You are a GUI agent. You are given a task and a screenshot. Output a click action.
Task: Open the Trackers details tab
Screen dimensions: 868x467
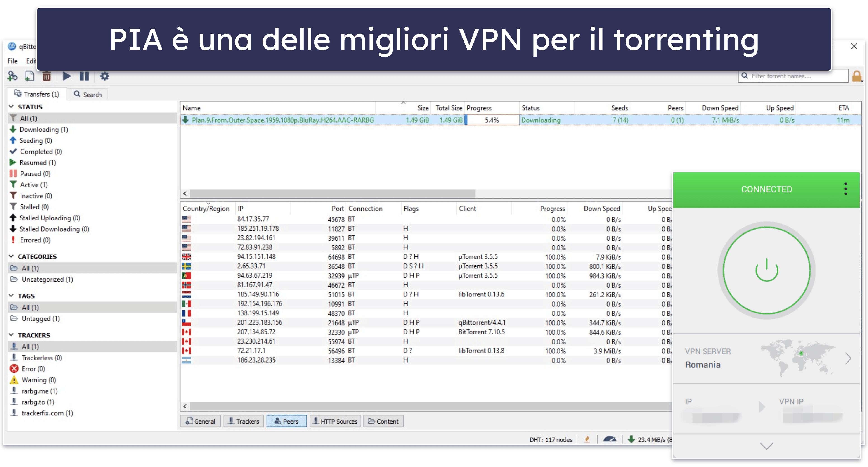244,421
